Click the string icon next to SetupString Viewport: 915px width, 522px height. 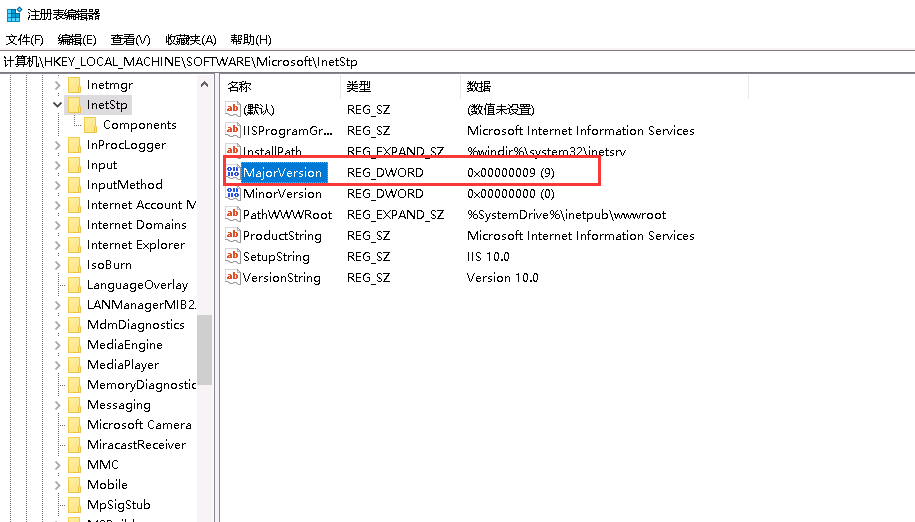(233, 256)
